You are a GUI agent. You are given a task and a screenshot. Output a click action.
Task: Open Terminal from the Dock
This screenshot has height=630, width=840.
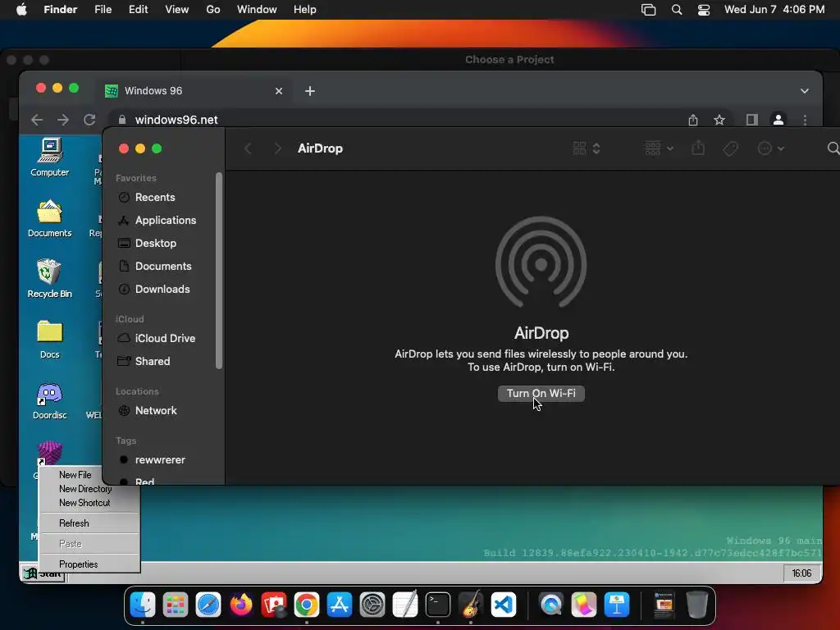(x=438, y=605)
